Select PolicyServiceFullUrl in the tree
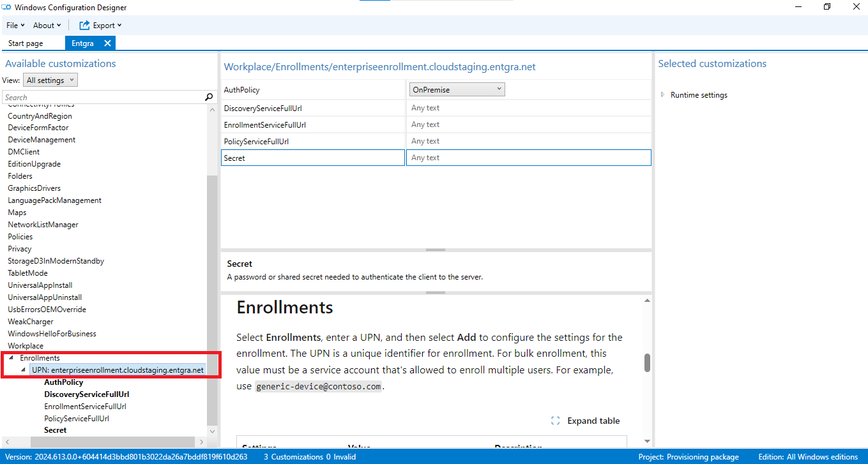The width and height of the screenshot is (868, 464). pyautogui.click(x=77, y=419)
